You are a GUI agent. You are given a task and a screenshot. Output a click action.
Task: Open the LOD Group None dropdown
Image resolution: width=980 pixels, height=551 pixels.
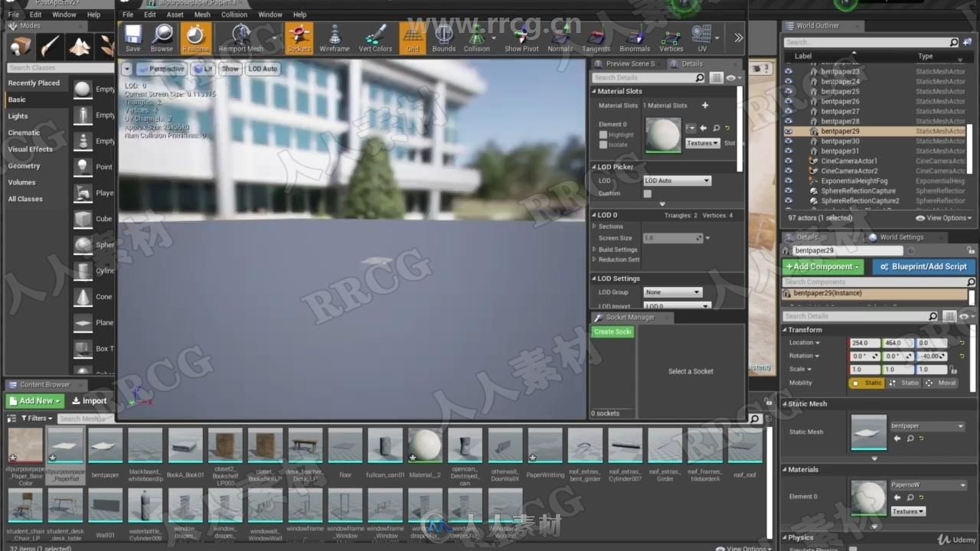click(672, 292)
